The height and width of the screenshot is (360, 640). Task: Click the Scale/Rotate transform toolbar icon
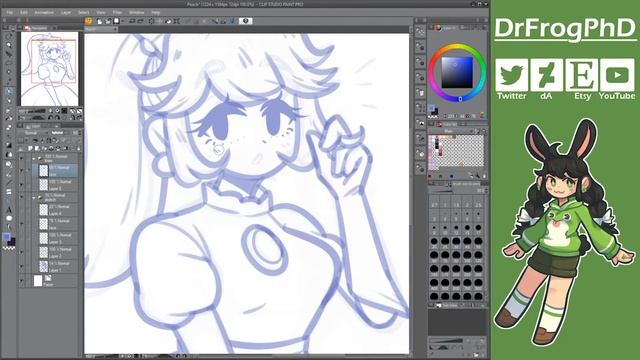click(x=177, y=21)
